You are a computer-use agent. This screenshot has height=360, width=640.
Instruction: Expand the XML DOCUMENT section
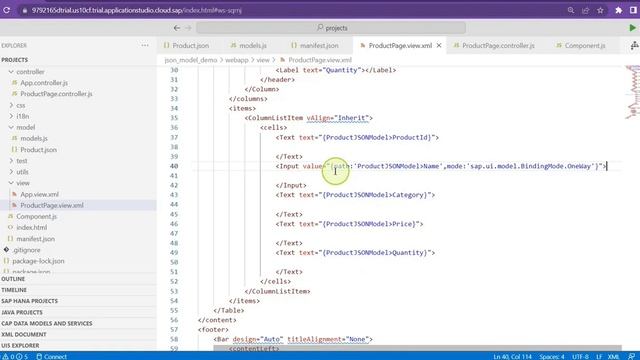pyautogui.click(x=24, y=334)
